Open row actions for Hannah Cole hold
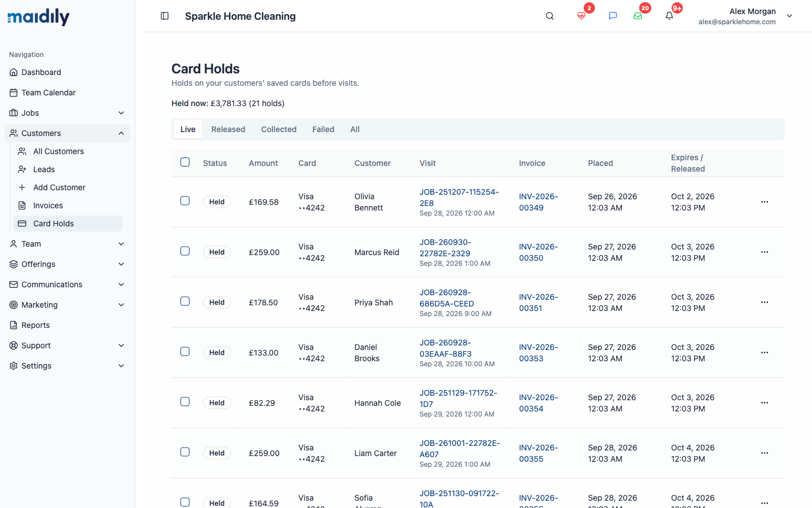 [765, 403]
